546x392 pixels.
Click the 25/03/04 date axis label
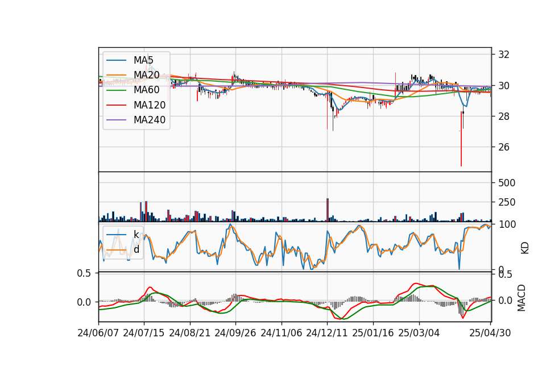point(419,333)
